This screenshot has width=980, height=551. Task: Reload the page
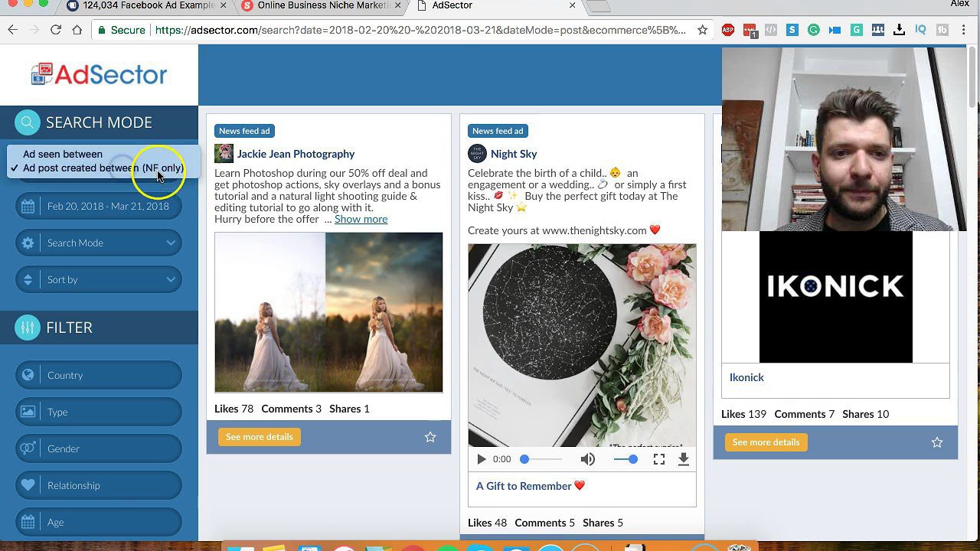pyautogui.click(x=55, y=30)
